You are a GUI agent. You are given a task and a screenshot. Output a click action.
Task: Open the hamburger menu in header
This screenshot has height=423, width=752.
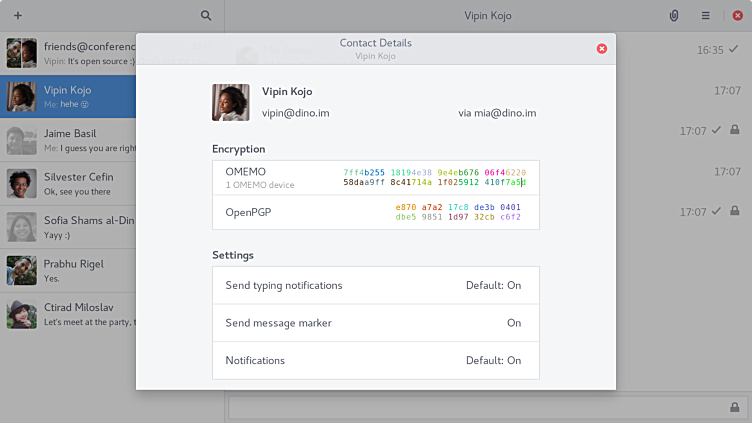(x=705, y=16)
